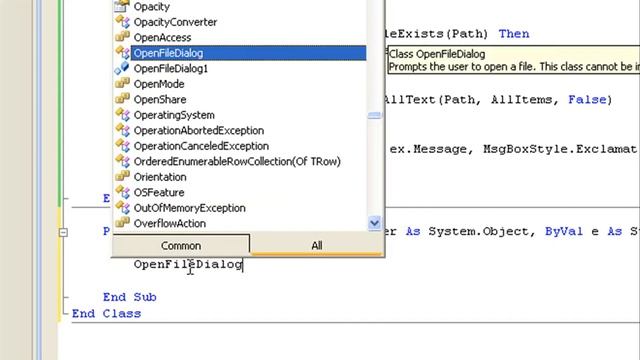Click the field icon beside OpenFileDialog1
The height and width of the screenshot is (360, 640).
point(122,68)
